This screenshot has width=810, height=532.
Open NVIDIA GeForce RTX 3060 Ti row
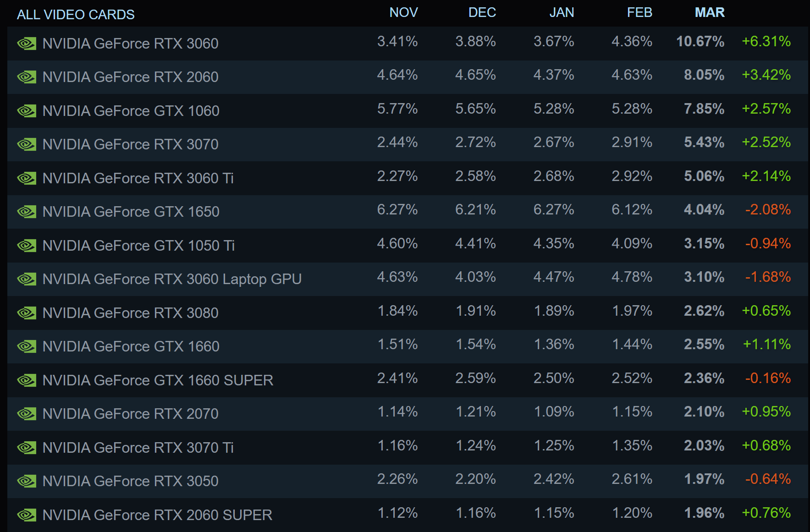pos(408,178)
